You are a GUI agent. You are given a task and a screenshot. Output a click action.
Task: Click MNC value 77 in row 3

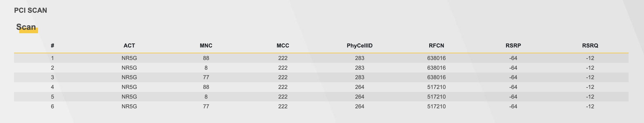point(206,77)
